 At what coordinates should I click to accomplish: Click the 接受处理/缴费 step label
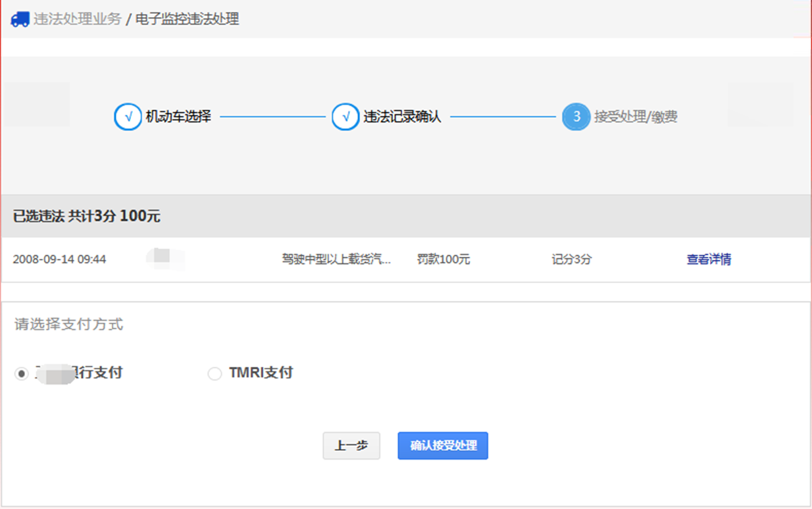click(x=636, y=117)
